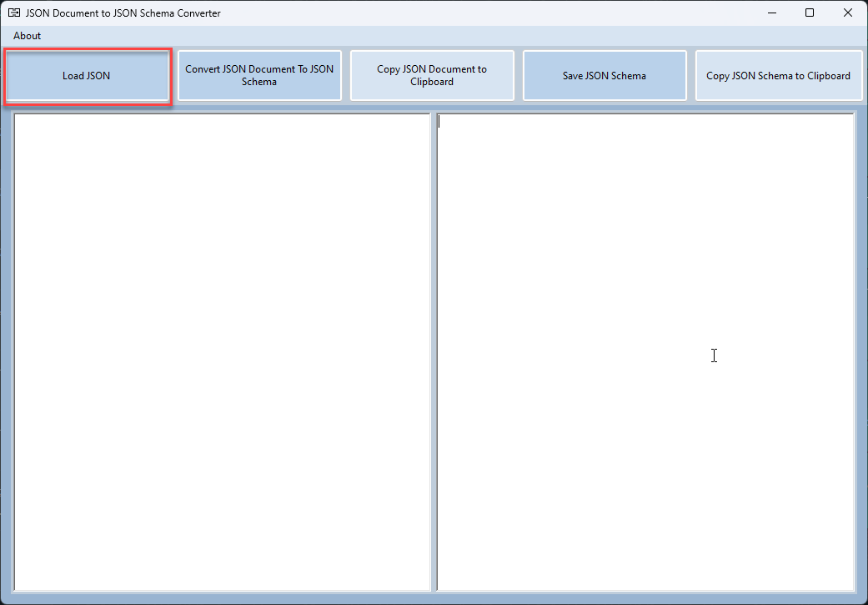Screen dimensions: 868x605
Task: Click the window title bar text
Action: pyautogui.click(x=123, y=13)
